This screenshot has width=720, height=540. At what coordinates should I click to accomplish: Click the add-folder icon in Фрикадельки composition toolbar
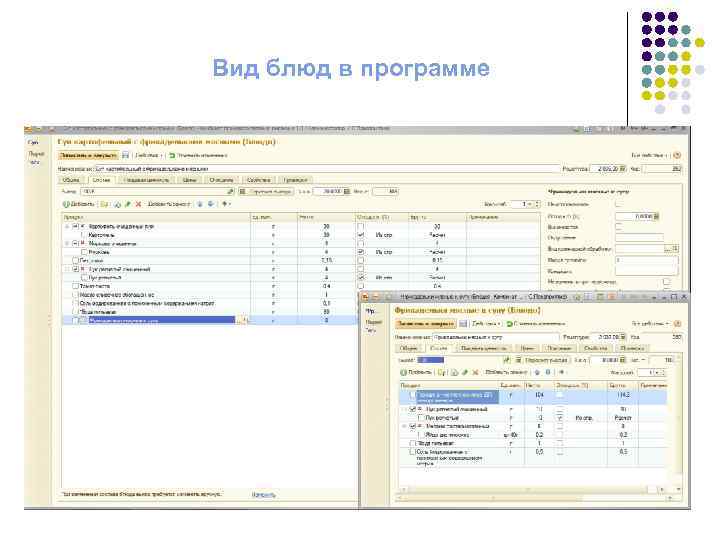(x=441, y=372)
